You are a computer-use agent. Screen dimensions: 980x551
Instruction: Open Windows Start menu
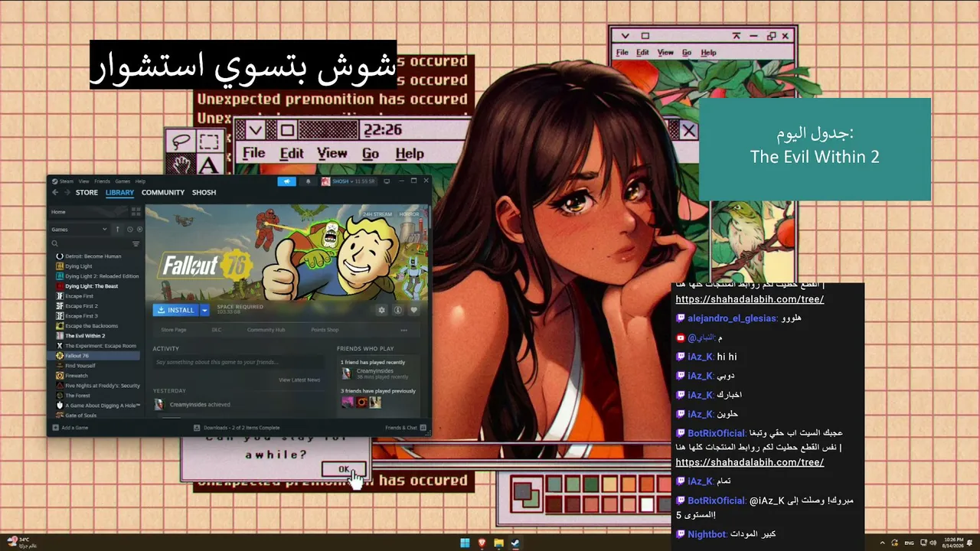[x=465, y=543]
